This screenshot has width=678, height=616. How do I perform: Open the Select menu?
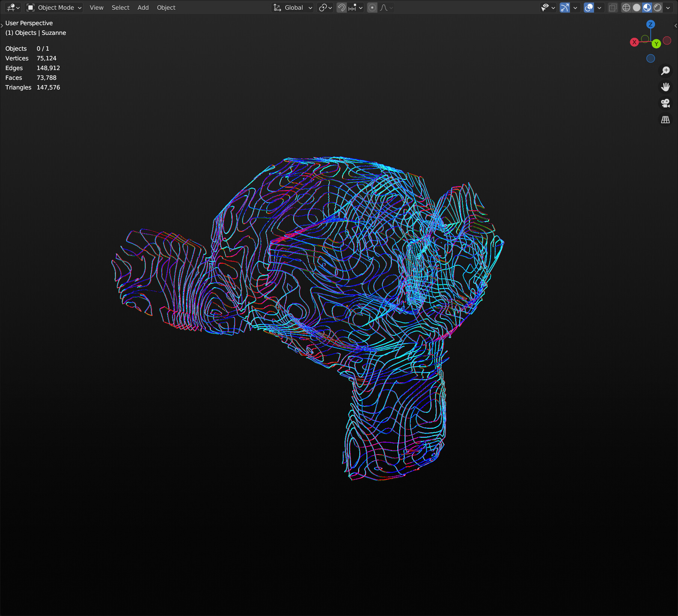120,7
